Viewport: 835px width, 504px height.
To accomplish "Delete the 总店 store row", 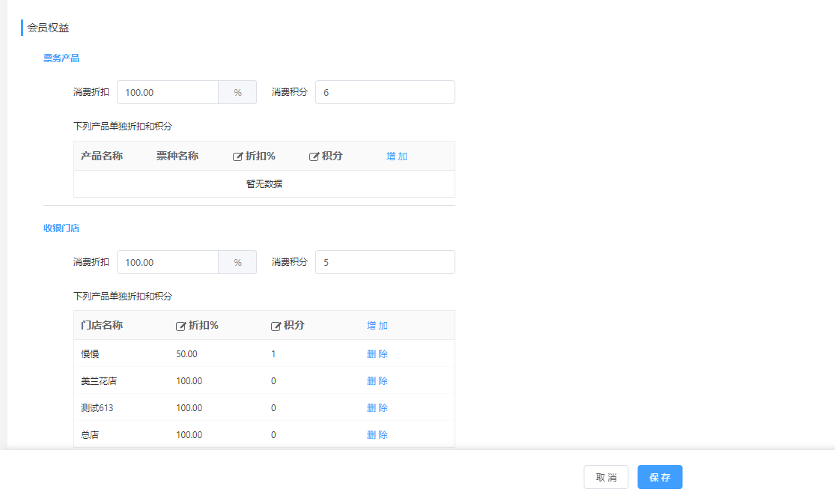I will tap(377, 435).
